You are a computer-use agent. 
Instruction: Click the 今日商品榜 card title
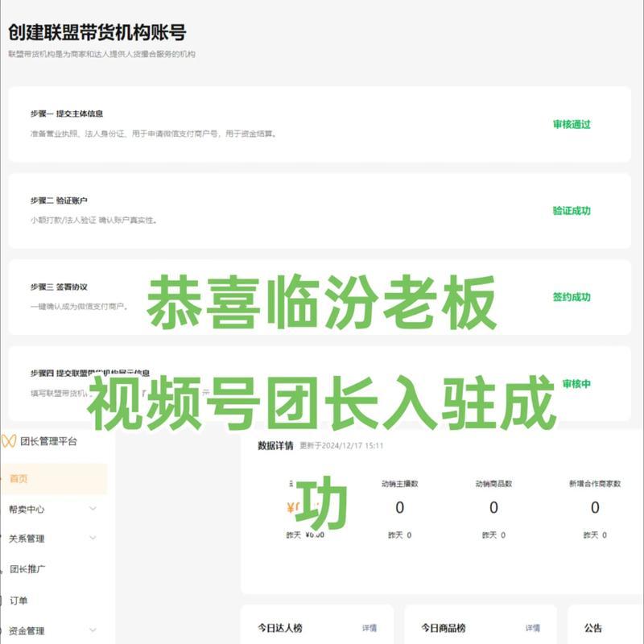coord(444,628)
